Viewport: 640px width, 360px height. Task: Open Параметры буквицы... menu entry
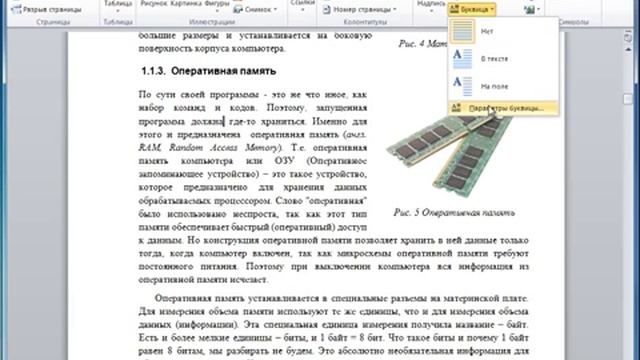[x=503, y=108]
